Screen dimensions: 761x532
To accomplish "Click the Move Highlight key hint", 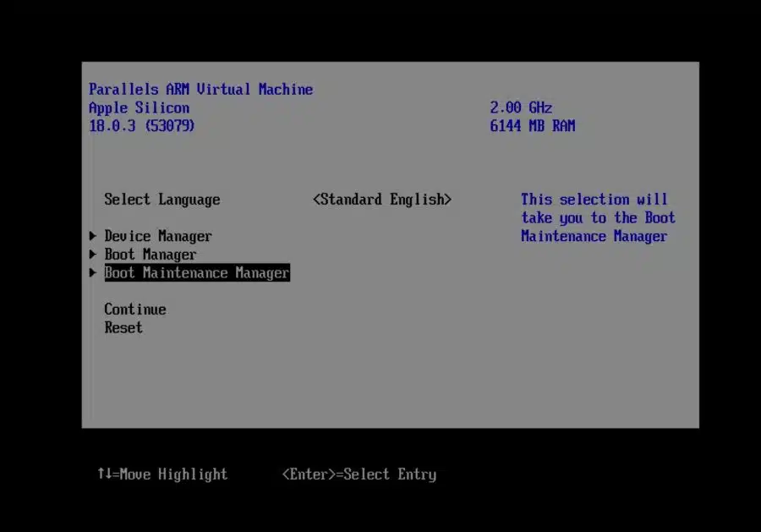I will tap(162, 474).
